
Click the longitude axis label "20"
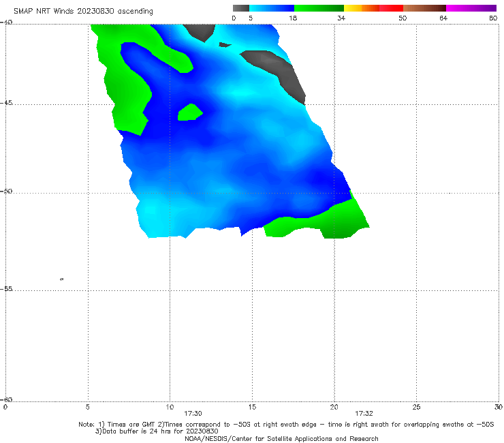click(334, 407)
